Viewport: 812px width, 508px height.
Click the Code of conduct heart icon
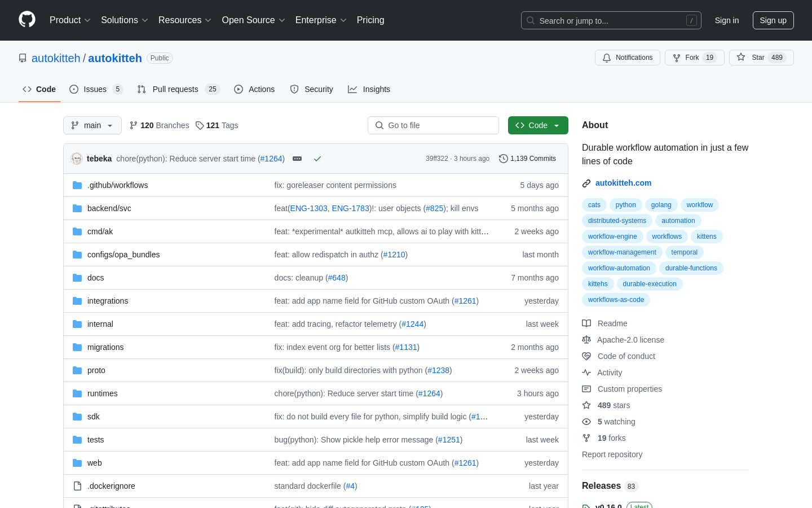point(586,356)
